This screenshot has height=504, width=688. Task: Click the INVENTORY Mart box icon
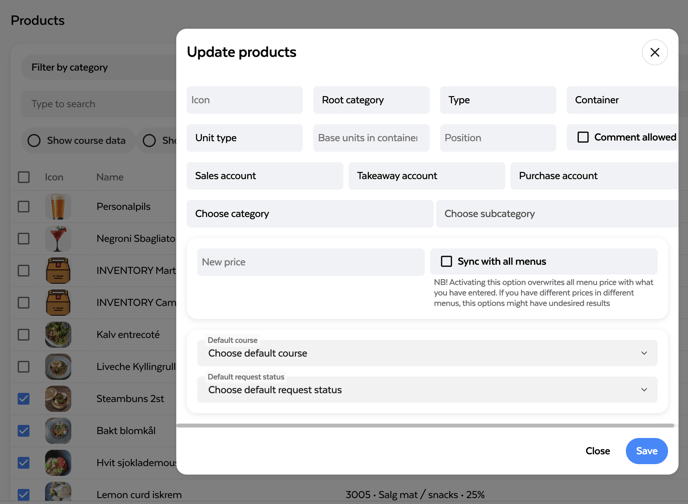tap(58, 270)
